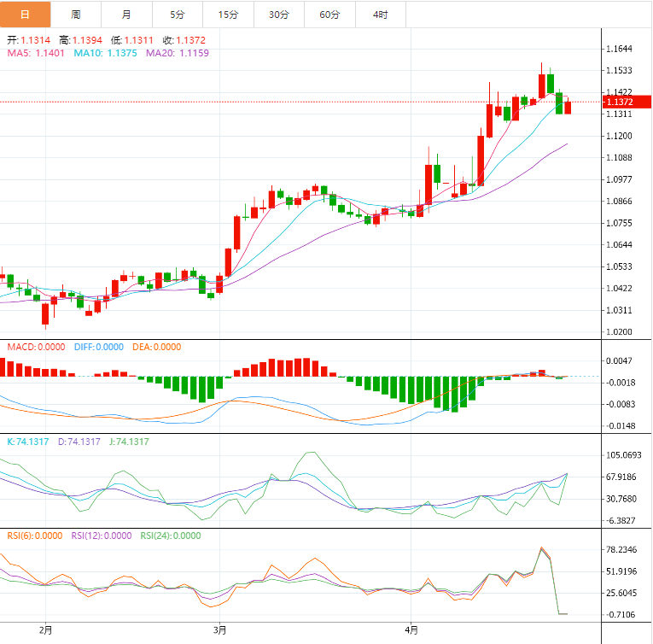
Task: Click the red 1.1372 current price tag
Action: coord(621,102)
